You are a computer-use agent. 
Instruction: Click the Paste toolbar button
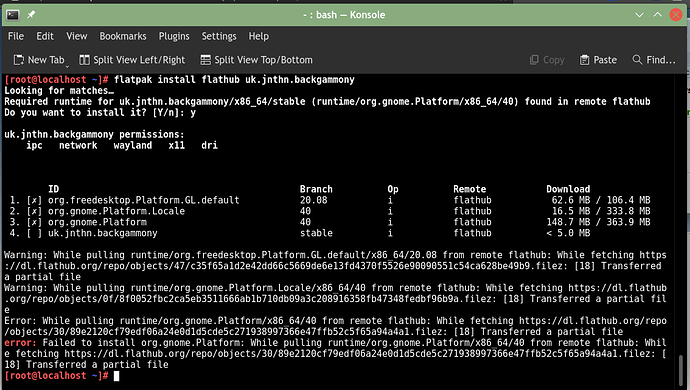click(x=598, y=60)
